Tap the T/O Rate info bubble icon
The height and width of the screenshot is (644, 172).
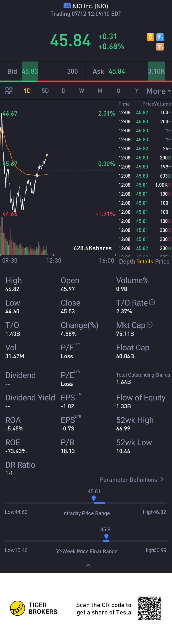[152, 302]
